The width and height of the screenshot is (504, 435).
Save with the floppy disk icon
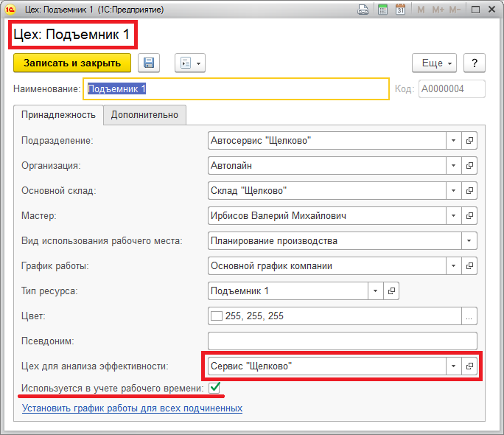pyautogui.click(x=149, y=63)
